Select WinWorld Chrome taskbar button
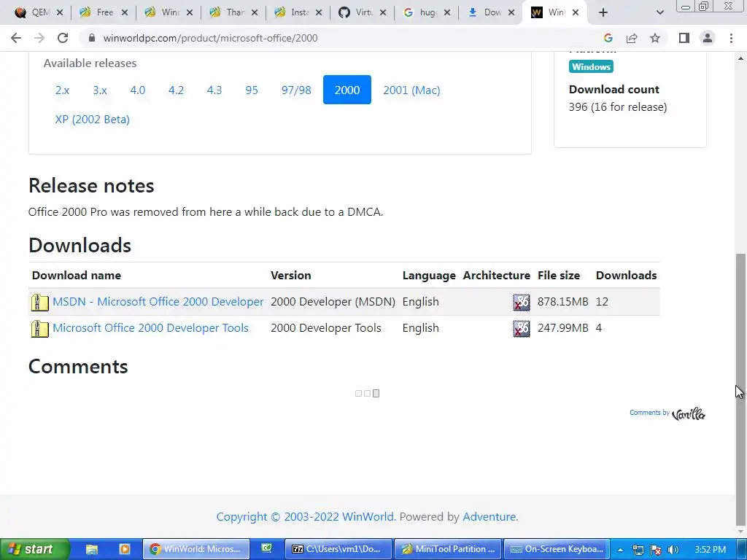Viewport: 747px width, 560px height. click(196, 549)
